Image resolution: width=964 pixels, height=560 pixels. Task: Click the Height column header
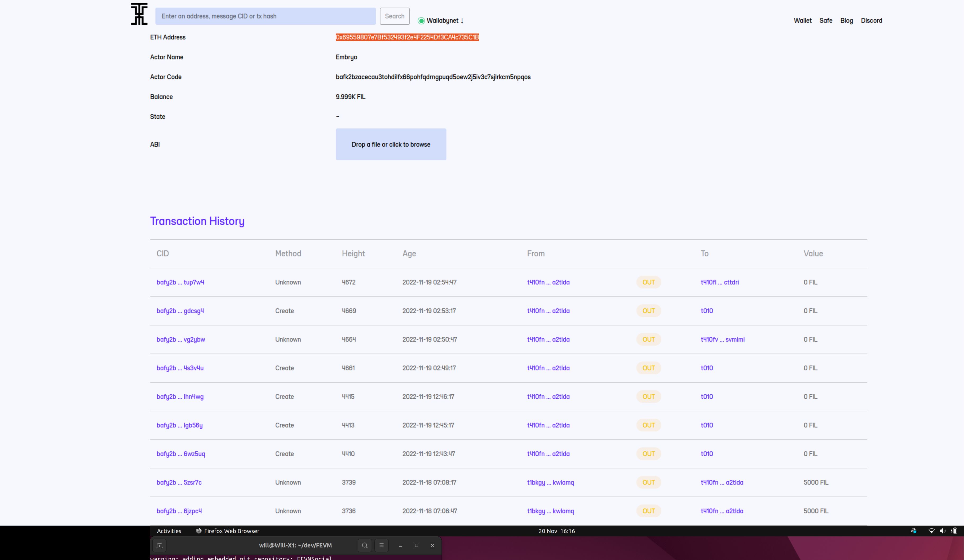(353, 253)
